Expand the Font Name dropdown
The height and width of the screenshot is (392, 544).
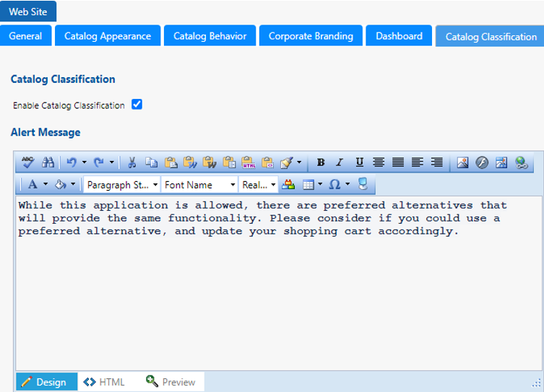(199, 185)
